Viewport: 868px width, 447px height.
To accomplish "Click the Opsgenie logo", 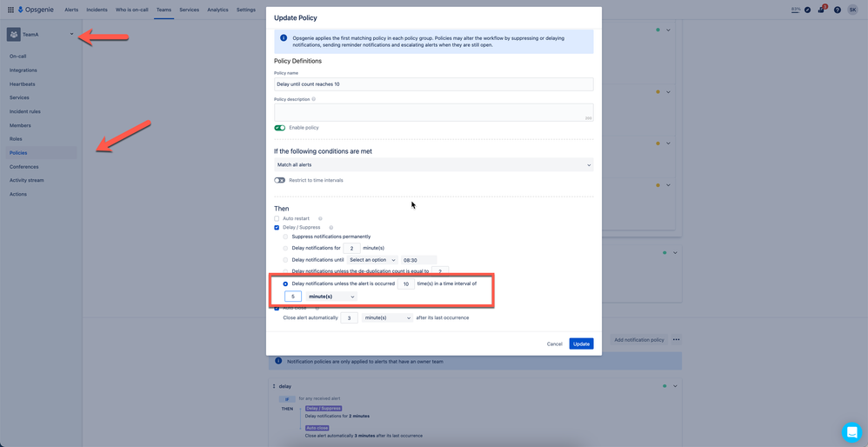I will 36,10.
